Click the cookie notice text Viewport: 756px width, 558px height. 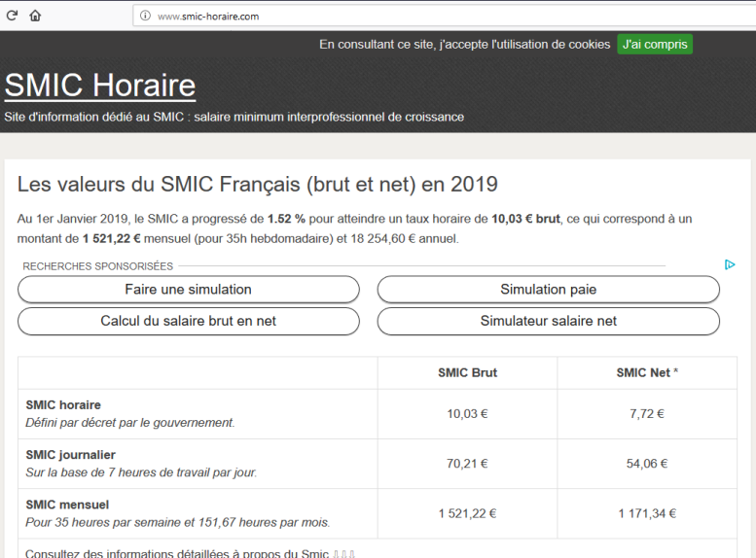[465, 45]
